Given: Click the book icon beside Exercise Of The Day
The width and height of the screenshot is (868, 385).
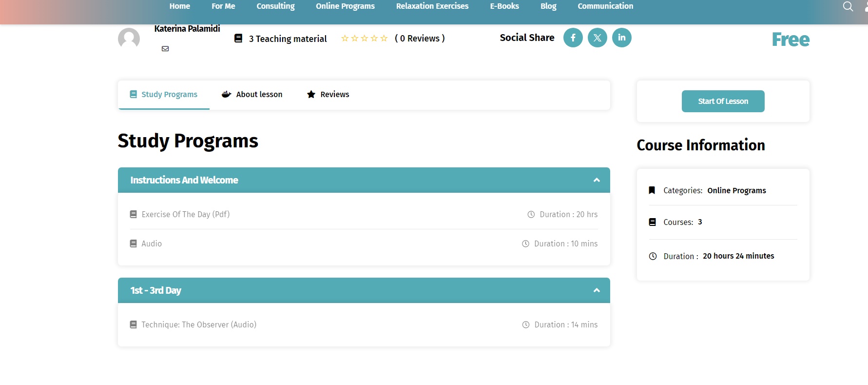Looking at the screenshot, I should 133,214.
